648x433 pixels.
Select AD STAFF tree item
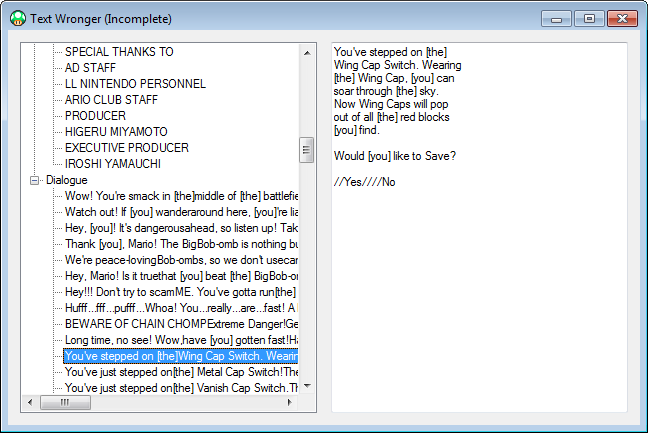click(x=90, y=68)
